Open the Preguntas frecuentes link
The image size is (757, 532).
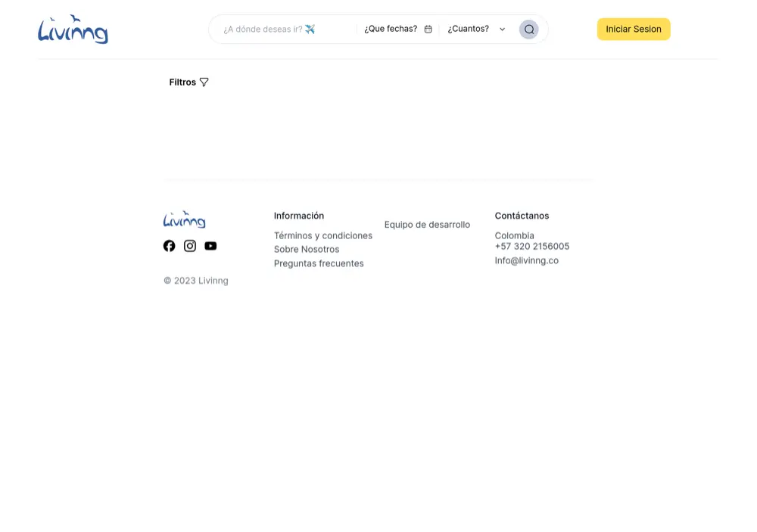[x=319, y=263]
